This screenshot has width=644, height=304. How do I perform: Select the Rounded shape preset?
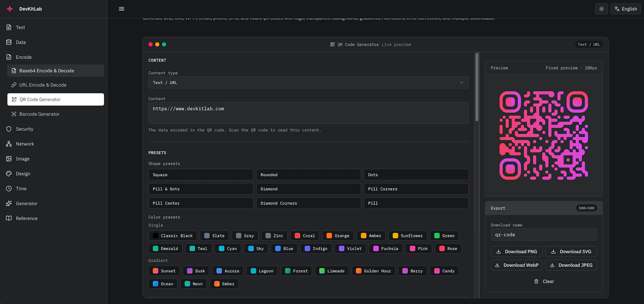[x=308, y=175]
